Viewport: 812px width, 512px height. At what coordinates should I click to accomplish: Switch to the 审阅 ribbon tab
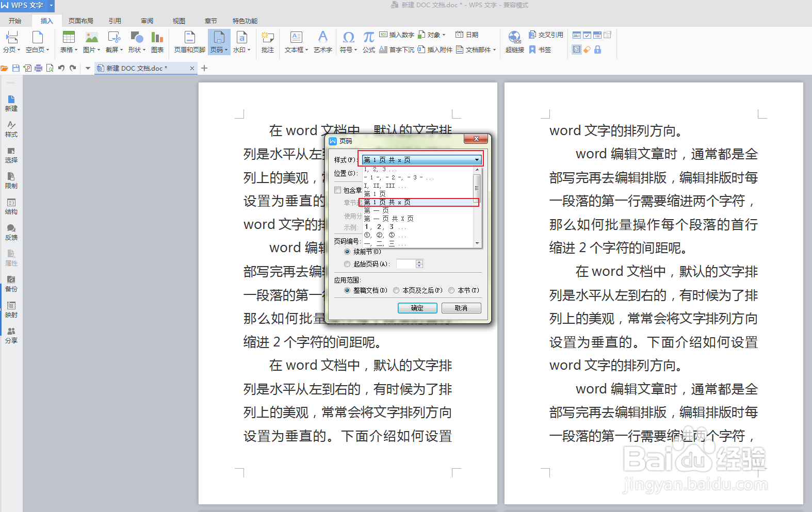147,21
